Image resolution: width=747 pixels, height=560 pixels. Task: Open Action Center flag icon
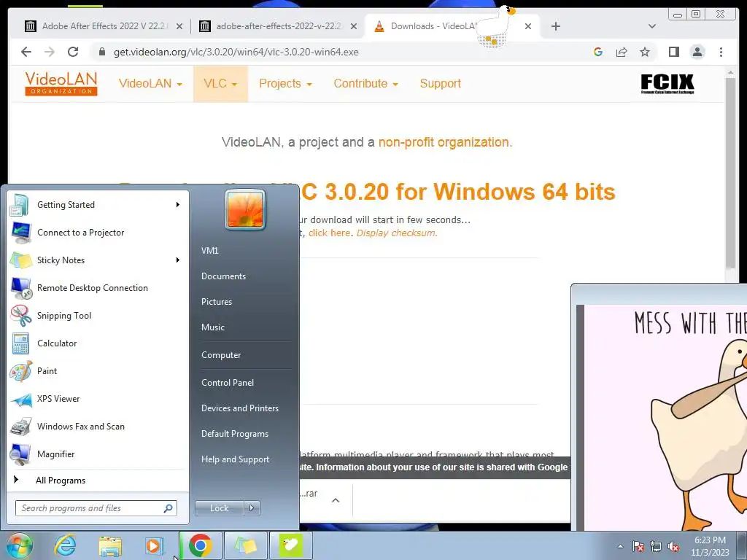click(x=638, y=546)
